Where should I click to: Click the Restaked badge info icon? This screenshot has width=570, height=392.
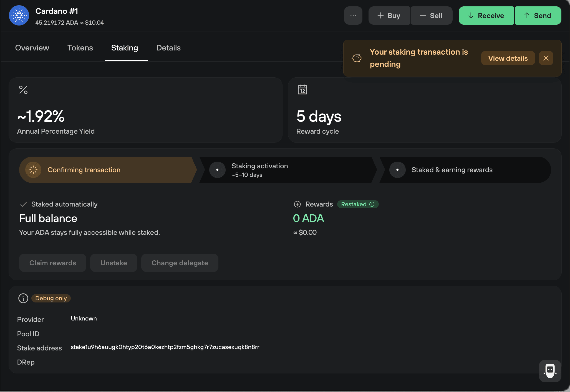(372, 204)
